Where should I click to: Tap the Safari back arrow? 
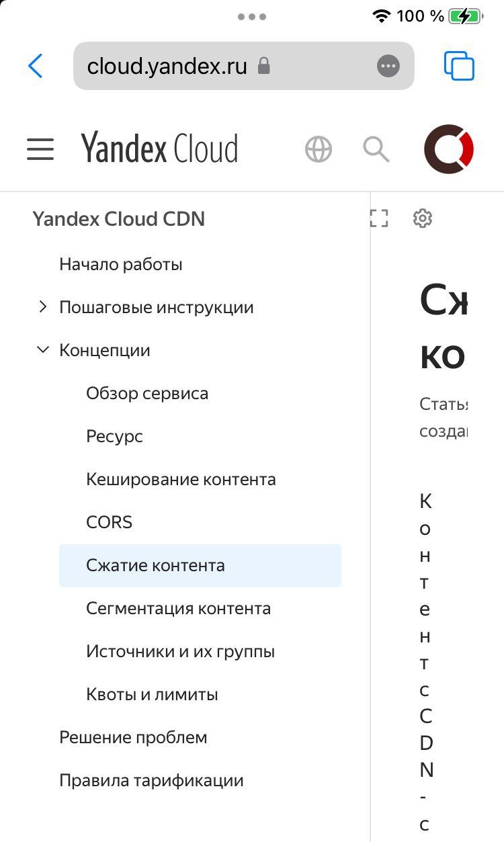pos(36,66)
